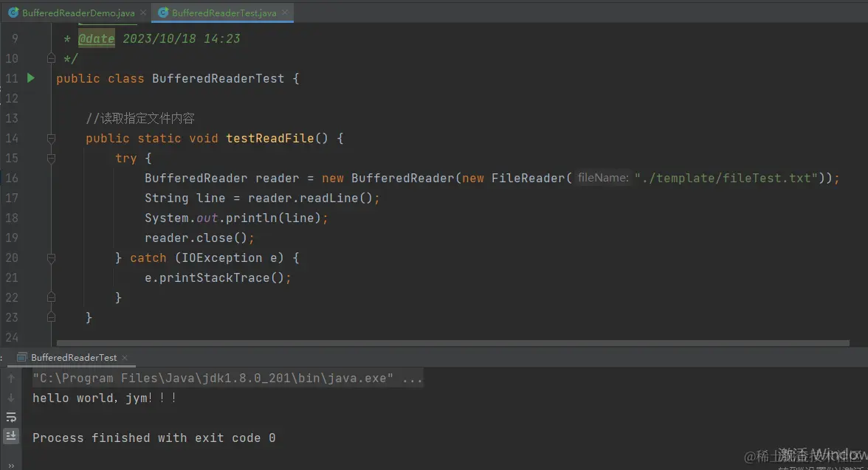This screenshot has height=470, width=868.
Task: Collapse the catch block fold on line 20
Action: [51, 258]
